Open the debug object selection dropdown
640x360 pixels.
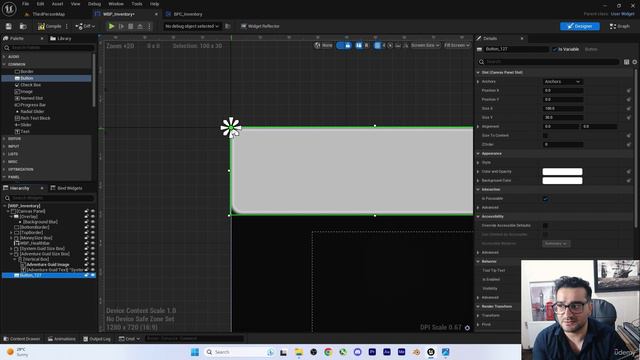(x=191, y=26)
